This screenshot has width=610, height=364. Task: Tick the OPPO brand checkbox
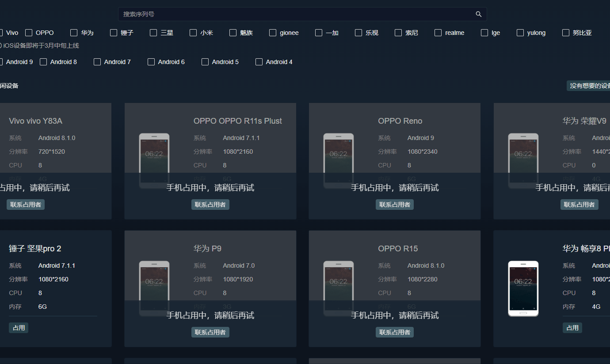(x=29, y=33)
